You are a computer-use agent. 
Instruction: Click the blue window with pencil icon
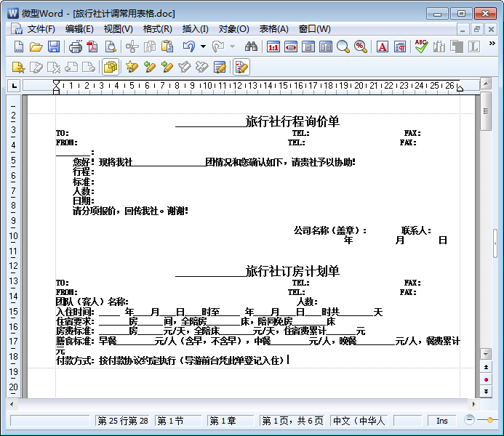pos(220,67)
